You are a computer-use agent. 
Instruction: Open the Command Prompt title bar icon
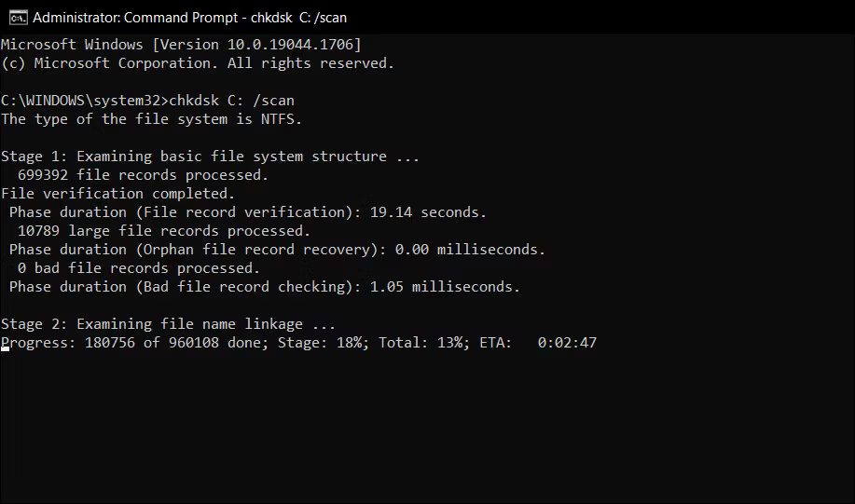18,18
